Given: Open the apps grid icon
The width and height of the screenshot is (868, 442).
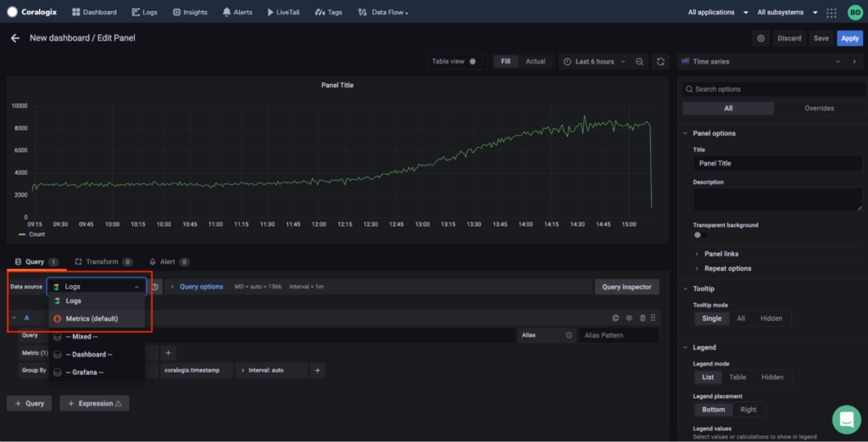Looking at the screenshot, I should tap(832, 12).
